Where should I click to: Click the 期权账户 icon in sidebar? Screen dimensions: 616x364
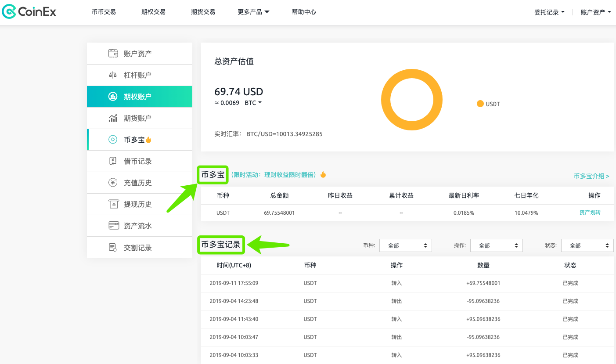point(114,96)
